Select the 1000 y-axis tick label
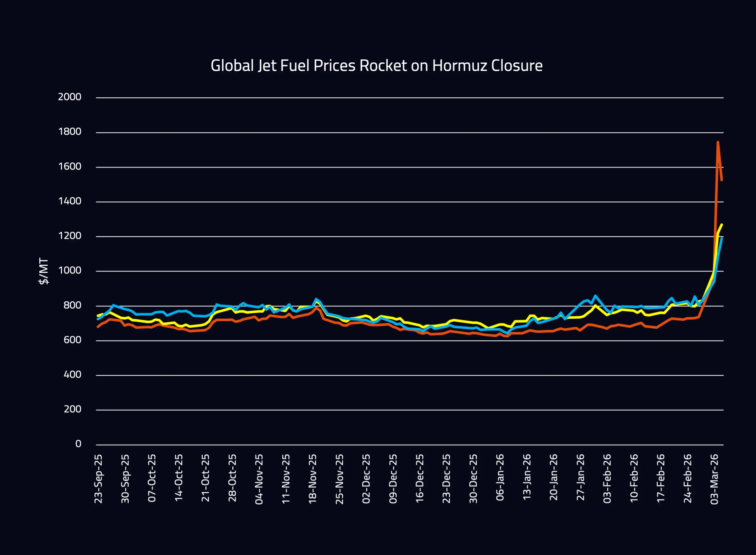This screenshot has height=555, width=756. tap(70, 271)
